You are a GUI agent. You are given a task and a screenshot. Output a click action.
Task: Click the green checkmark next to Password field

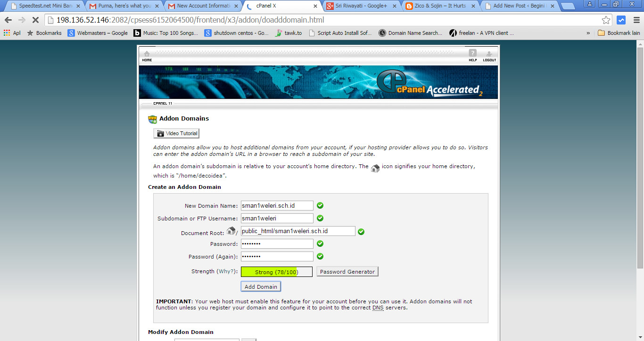pos(320,244)
